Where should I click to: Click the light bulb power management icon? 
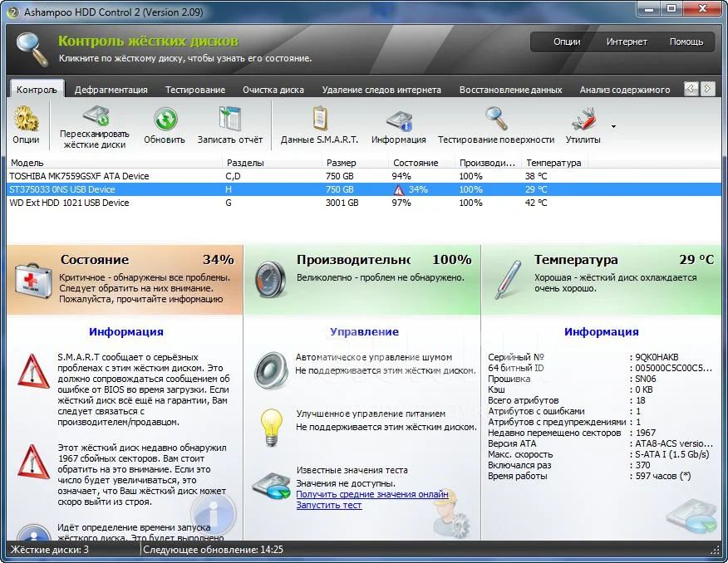[x=271, y=427]
